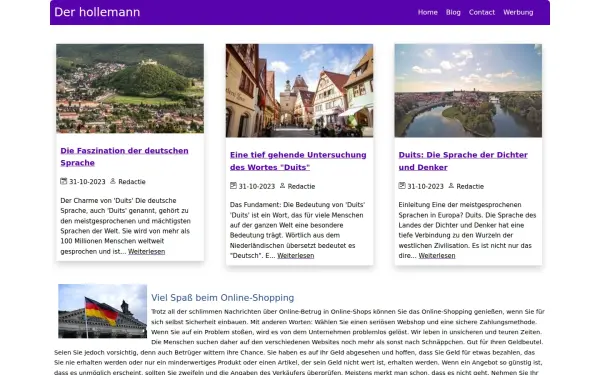Click the old town street thumbnail
The height and width of the screenshot is (375, 600).
point(299,90)
